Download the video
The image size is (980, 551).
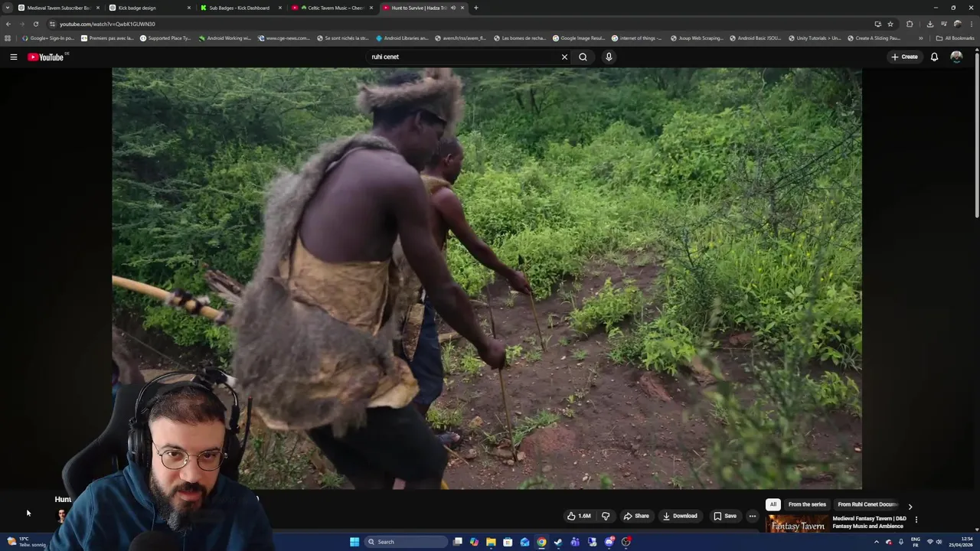pos(680,516)
